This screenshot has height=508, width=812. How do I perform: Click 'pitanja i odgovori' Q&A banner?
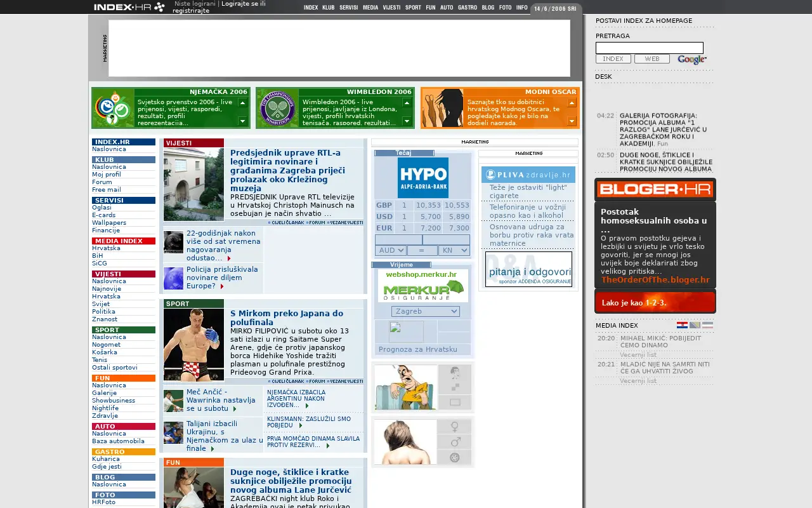coord(528,269)
